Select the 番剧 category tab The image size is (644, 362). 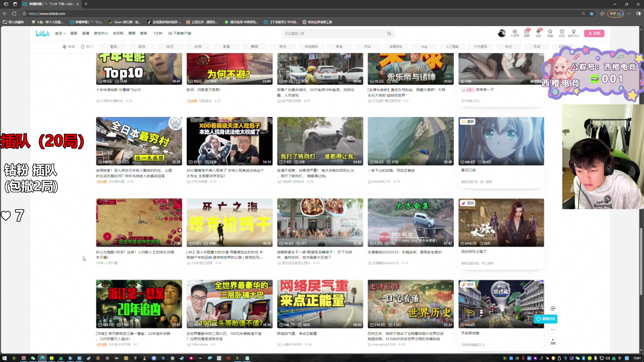[113, 47]
